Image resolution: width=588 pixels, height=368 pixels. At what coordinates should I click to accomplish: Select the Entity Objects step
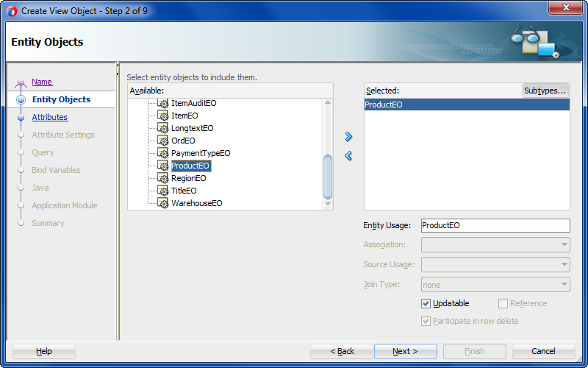click(62, 99)
